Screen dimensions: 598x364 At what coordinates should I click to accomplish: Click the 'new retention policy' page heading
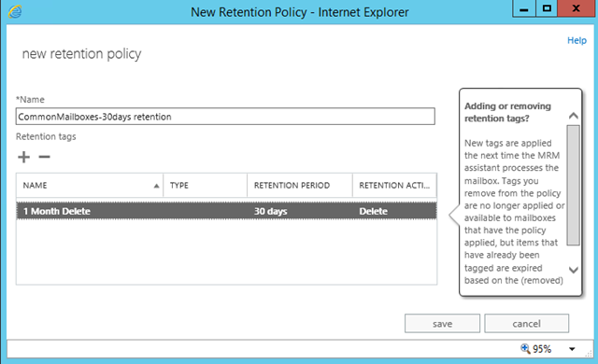pos(81,54)
